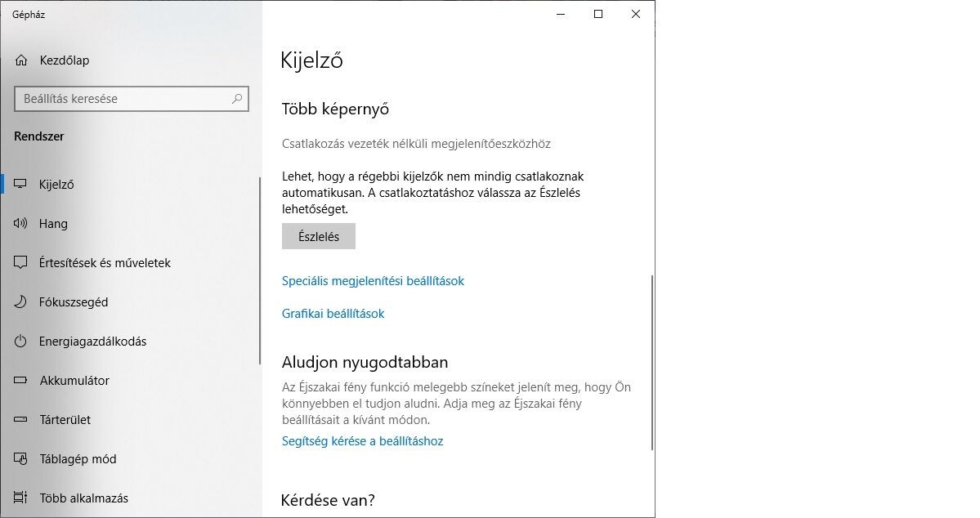Image resolution: width=980 pixels, height=518 pixels.
Task: Maximize the Gépház window
Action: click(x=598, y=15)
